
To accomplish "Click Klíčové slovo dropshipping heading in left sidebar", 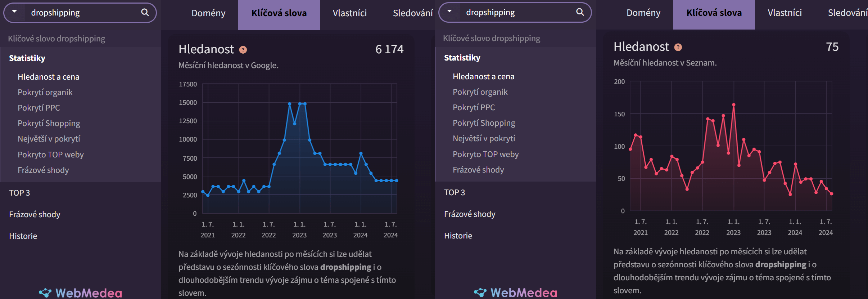I will point(56,39).
